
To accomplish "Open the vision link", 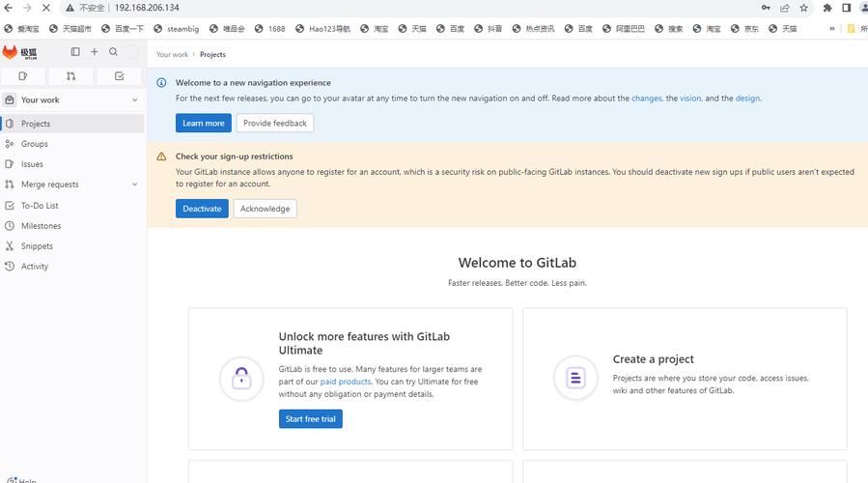I will [690, 98].
